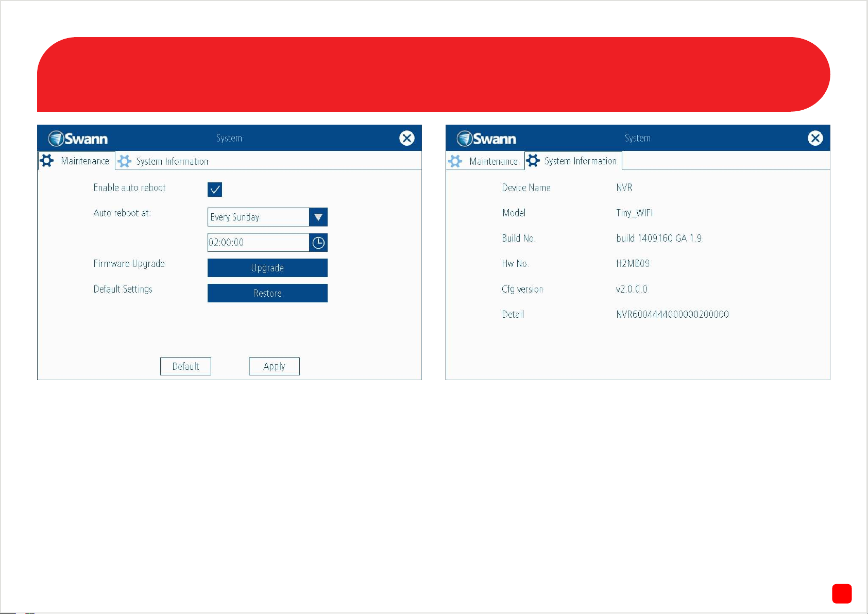Click the clock icon beside 02:00:00

(318, 243)
